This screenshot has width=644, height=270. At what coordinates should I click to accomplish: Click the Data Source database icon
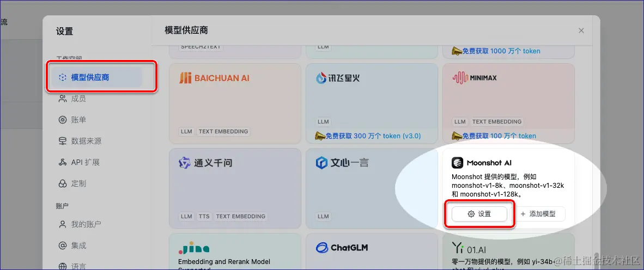pyautogui.click(x=63, y=141)
